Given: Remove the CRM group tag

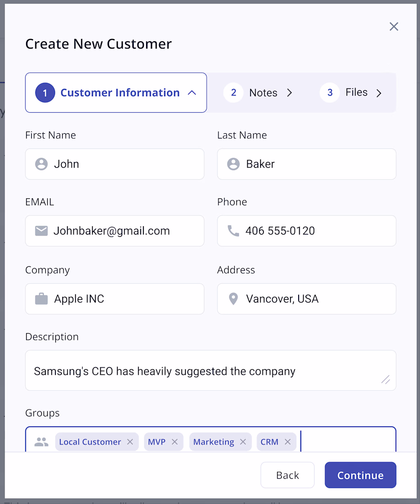Looking at the screenshot, I should (x=288, y=442).
